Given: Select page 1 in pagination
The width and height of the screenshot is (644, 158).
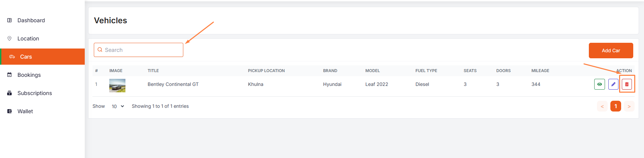Looking at the screenshot, I should 616,106.
